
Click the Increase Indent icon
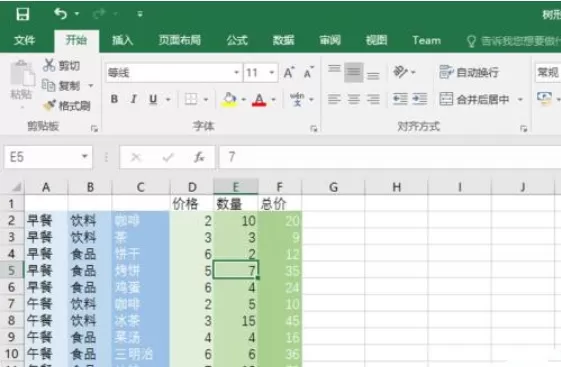click(419, 99)
